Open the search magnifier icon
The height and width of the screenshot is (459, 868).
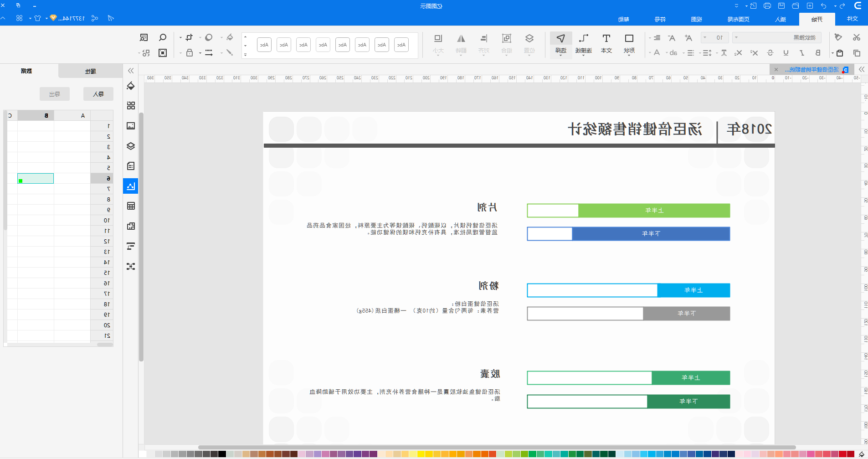(x=163, y=37)
